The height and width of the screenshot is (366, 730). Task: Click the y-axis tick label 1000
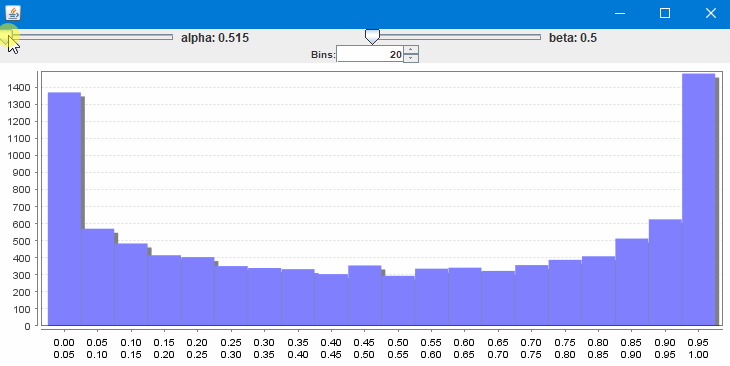(x=19, y=156)
